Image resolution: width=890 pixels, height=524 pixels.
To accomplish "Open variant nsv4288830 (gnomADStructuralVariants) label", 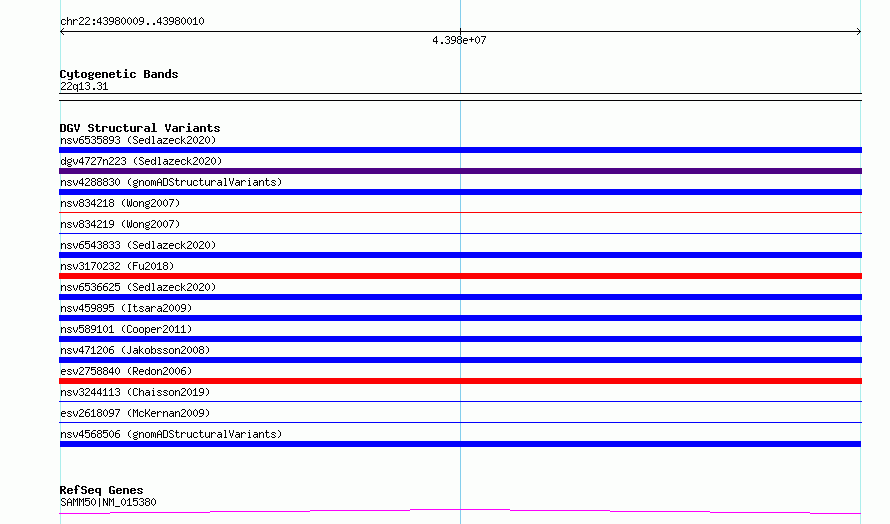I will 171,182.
